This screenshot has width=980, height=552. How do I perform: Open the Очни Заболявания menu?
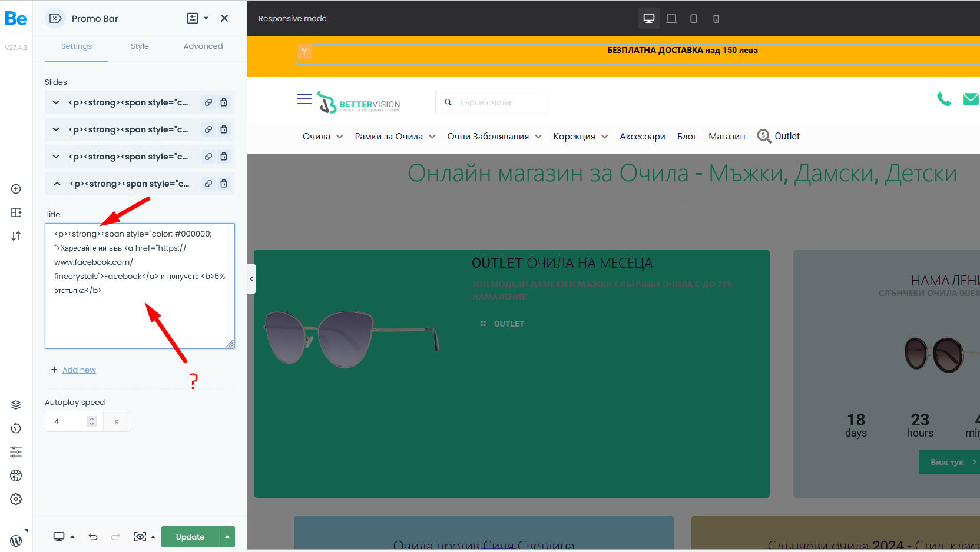pyautogui.click(x=494, y=137)
